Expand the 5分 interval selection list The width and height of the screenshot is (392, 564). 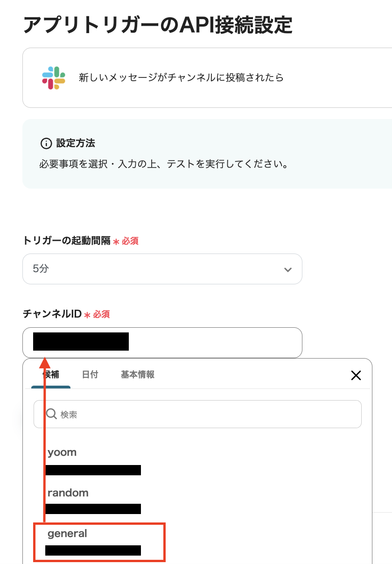tap(162, 269)
